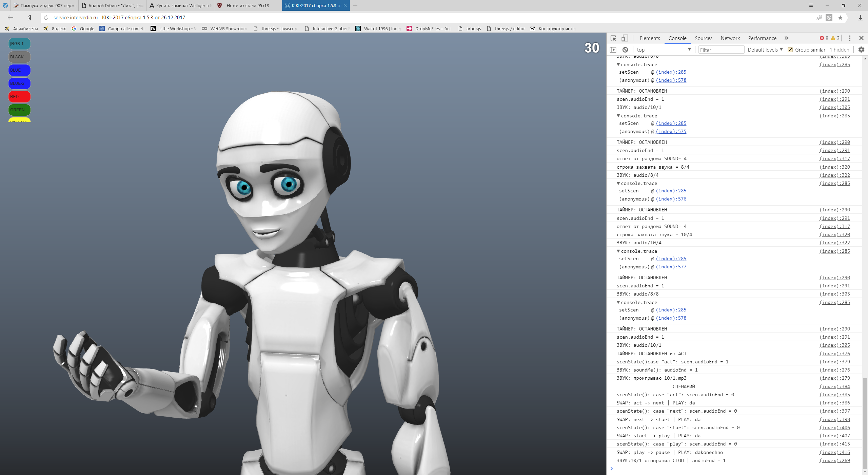Open the Default levels dropdown
Viewport: 868px width, 475px height.
click(765, 50)
